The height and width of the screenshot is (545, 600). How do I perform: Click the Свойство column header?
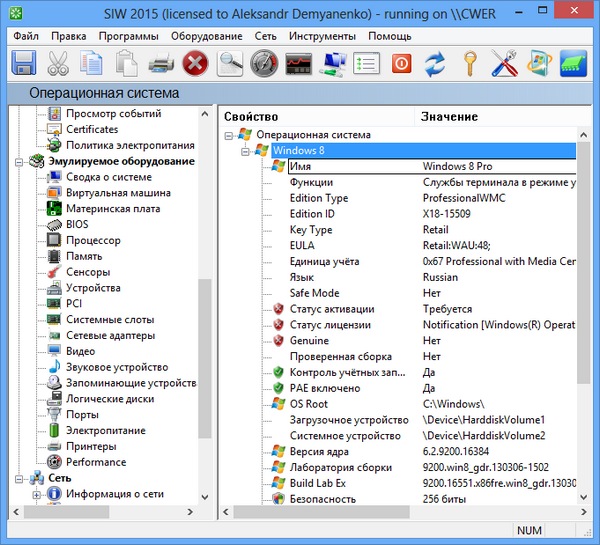click(x=251, y=117)
